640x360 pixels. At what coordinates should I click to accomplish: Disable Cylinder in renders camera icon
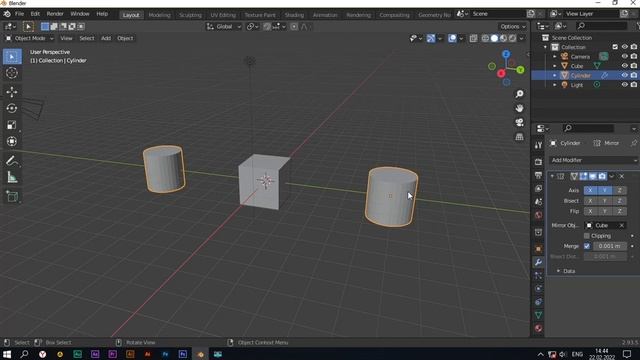(x=633, y=76)
